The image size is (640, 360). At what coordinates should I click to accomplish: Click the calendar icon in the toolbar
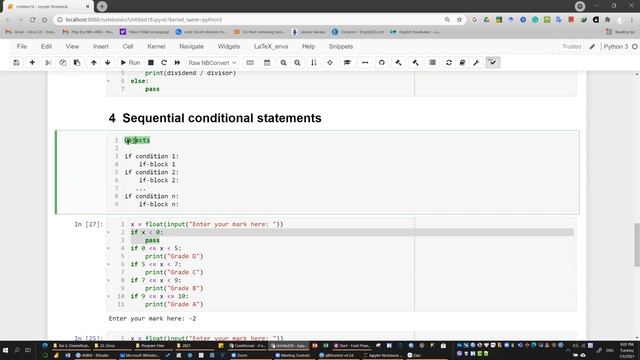click(267, 62)
